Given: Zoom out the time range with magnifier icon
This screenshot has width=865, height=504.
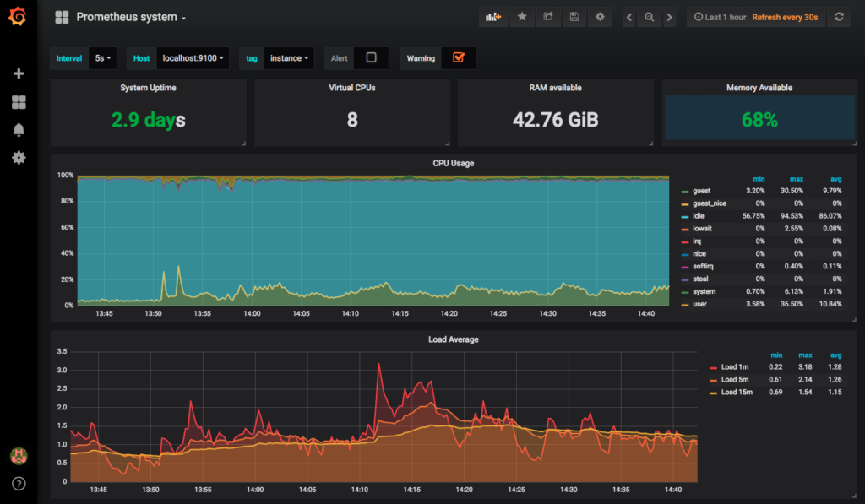Looking at the screenshot, I should [x=650, y=16].
